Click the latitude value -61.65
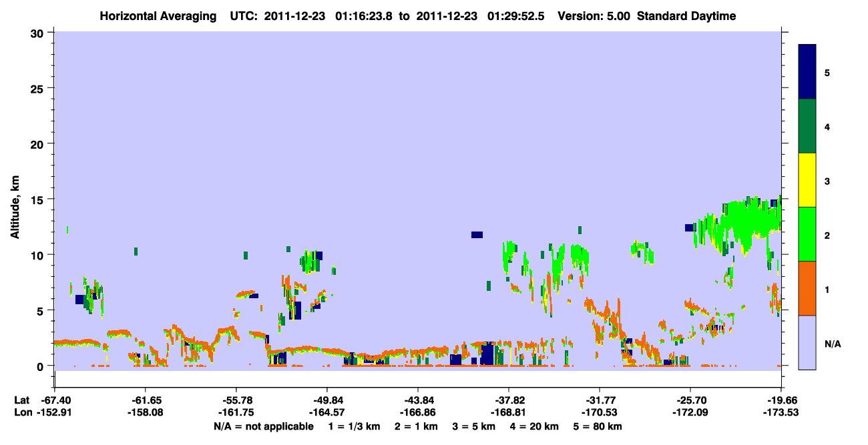The width and height of the screenshot is (868, 445). click(x=146, y=400)
